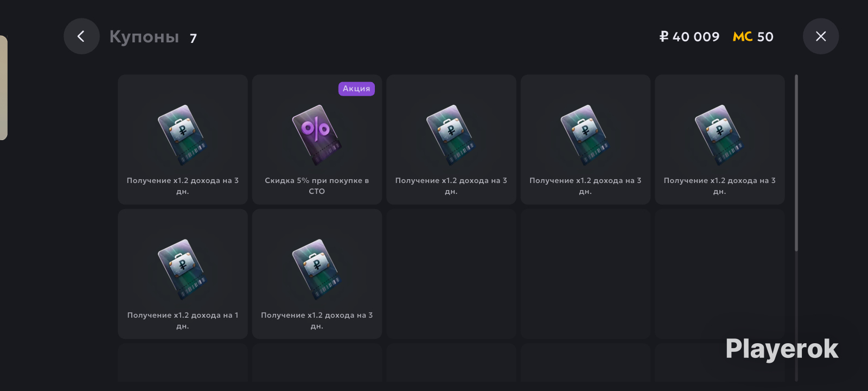Click the Акция badge on discount coupon
This screenshot has width=868, height=391.
pyautogui.click(x=356, y=89)
